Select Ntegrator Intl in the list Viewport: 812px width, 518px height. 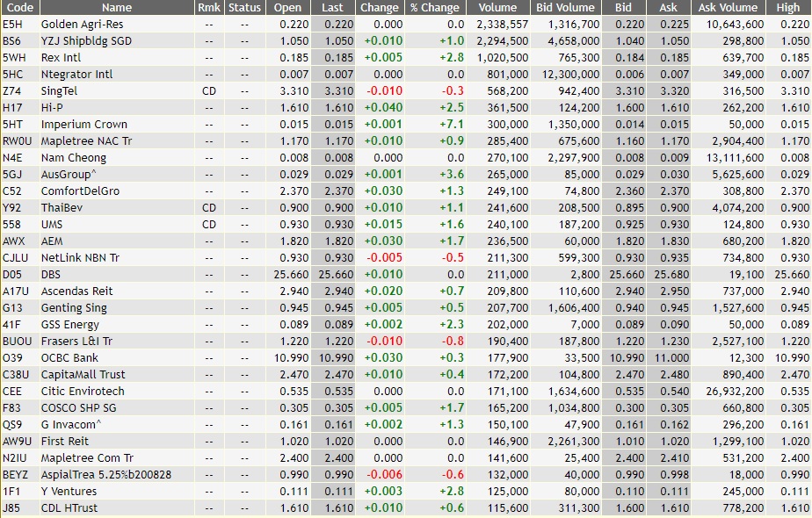click(x=76, y=74)
